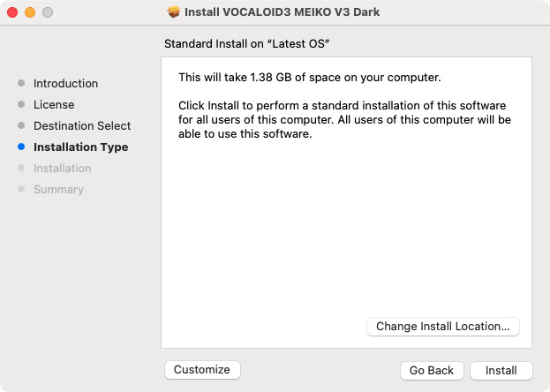Click the disk space requirement text

309,77
